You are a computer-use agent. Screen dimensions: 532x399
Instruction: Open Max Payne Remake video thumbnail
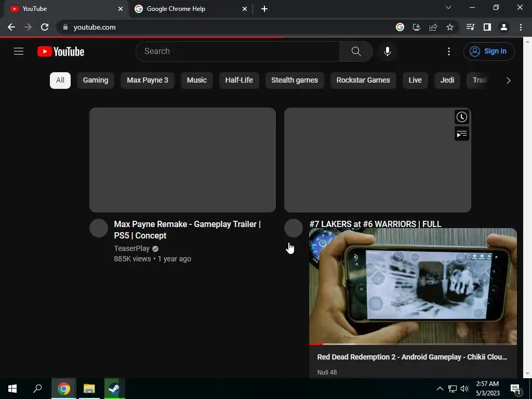coord(182,160)
